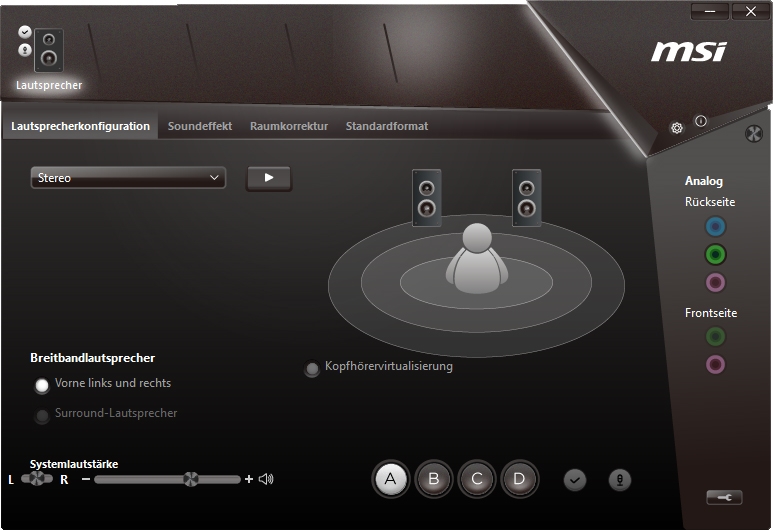Toggle Surround-Lautsprecher option
The image size is (773, 530).
click(x=42, y=416)
